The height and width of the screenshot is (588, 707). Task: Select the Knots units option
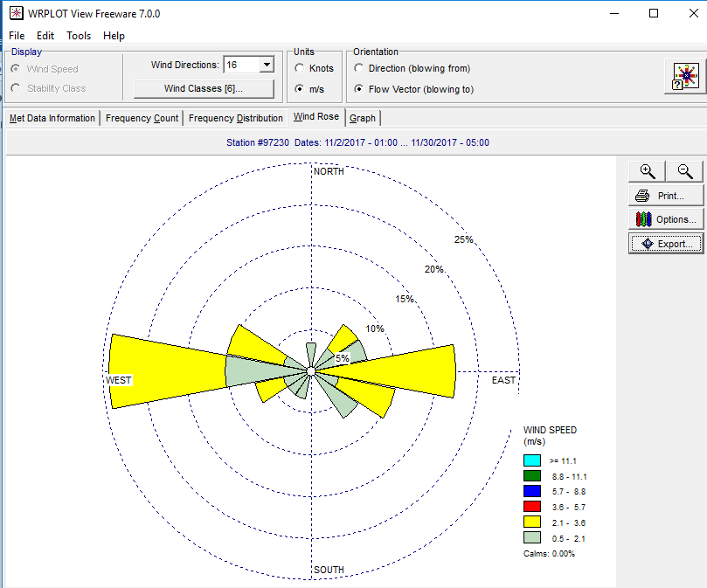(x=300, y=67)
